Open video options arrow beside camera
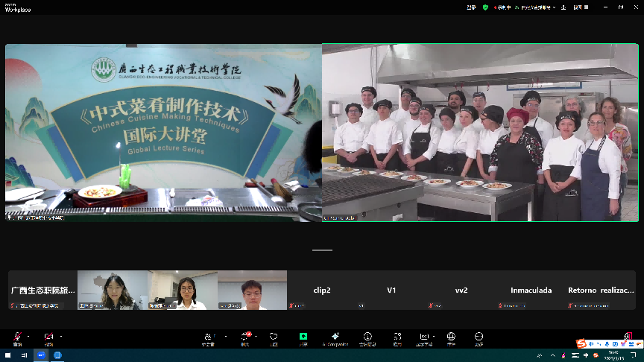 point(61,337)
